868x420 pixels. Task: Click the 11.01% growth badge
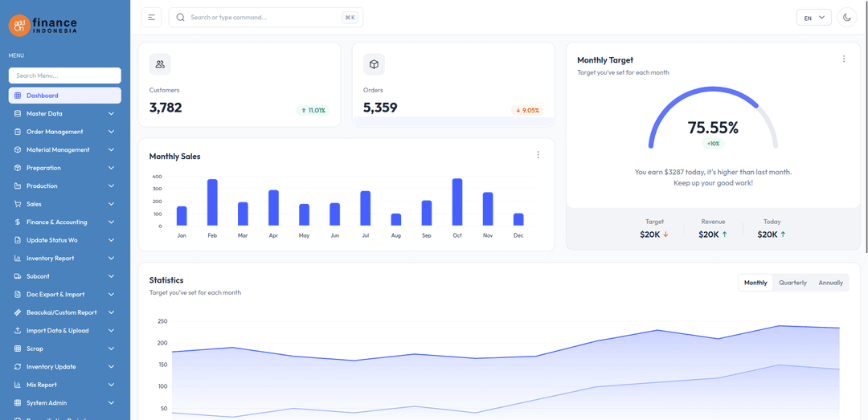(x=313, y=110)
